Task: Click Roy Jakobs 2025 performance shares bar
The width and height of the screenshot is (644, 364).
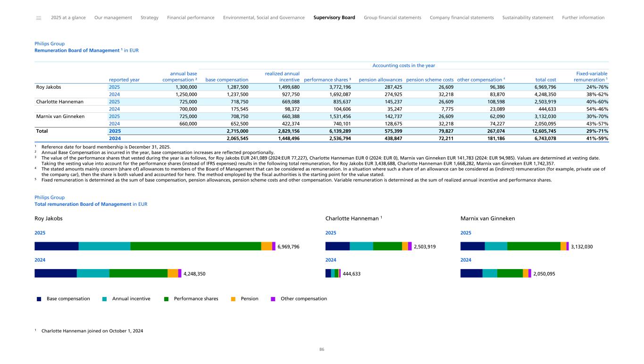Action: [x=195, y=246]
